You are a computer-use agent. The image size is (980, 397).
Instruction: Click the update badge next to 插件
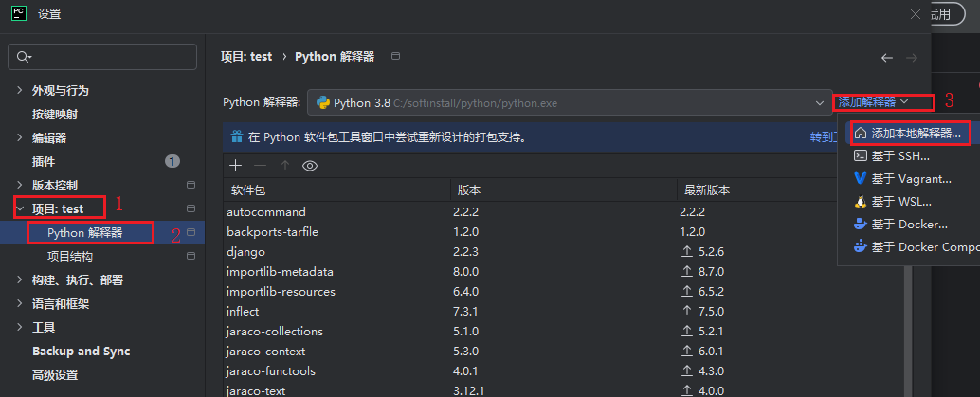tap(172, 161)
